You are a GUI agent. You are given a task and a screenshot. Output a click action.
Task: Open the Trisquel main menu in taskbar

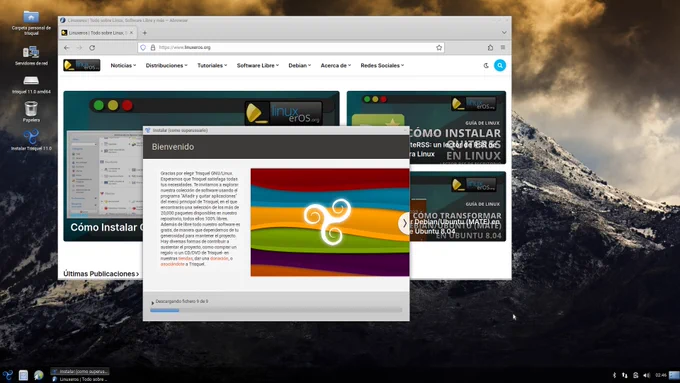[7, 375]
